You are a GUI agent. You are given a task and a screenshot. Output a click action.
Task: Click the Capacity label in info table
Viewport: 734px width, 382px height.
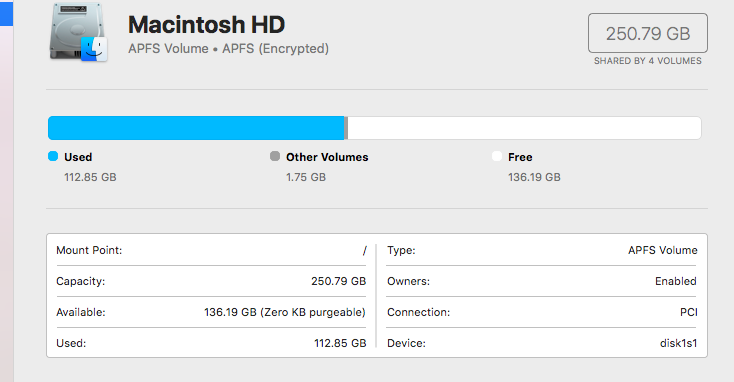point(81,281)
